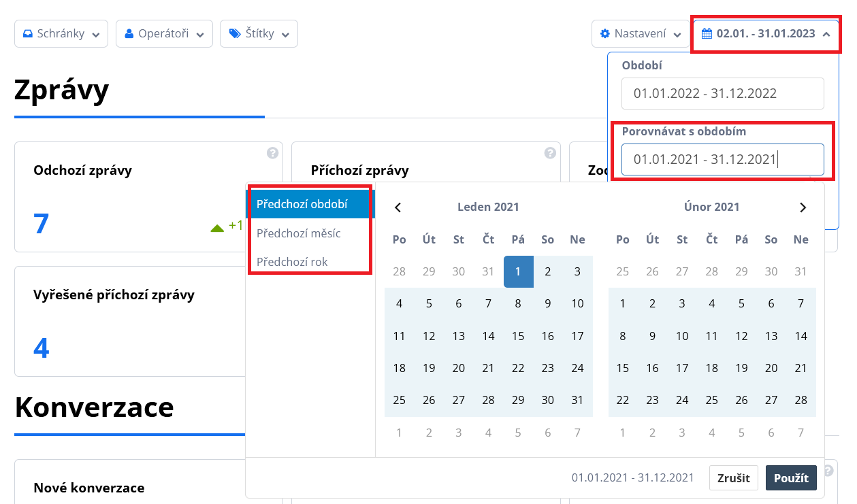Screen dimensions: 857x504
Task: Open the Operátoři dropdown
Action: [x=164, y=33]
